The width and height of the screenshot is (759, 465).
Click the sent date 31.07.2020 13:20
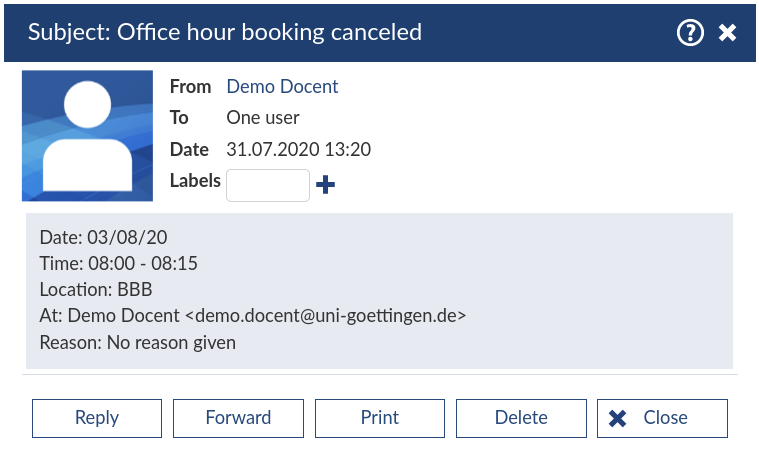pyautogui.click(x=299, y=150)
